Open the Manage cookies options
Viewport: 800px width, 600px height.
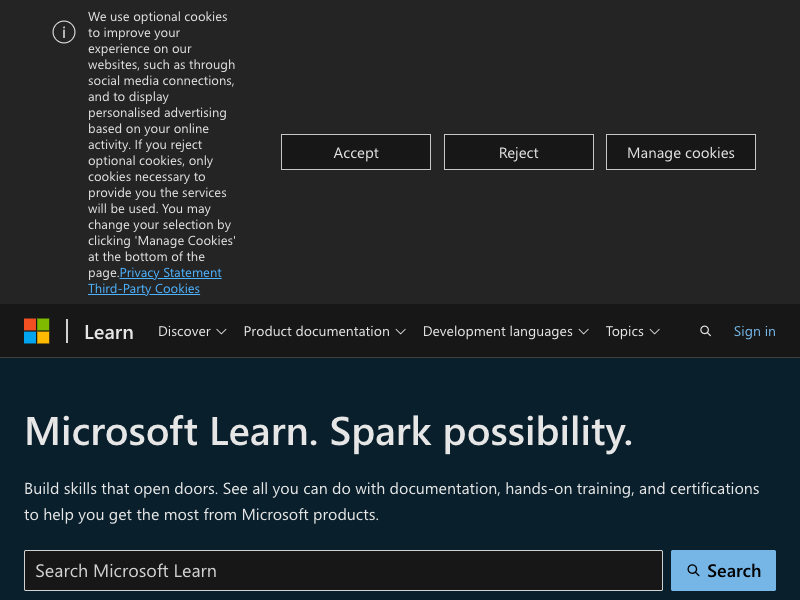click(681, 152)
